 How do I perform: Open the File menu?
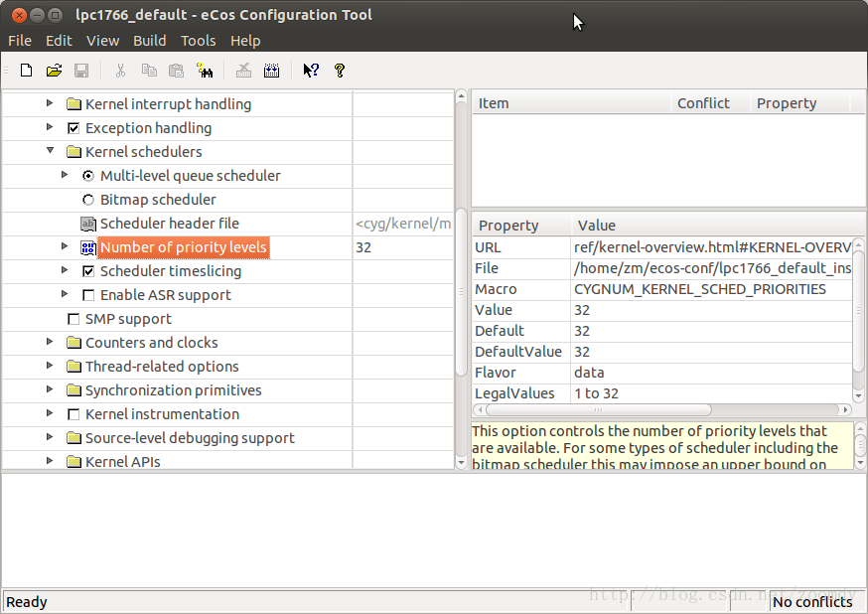[x=20, y=41]
